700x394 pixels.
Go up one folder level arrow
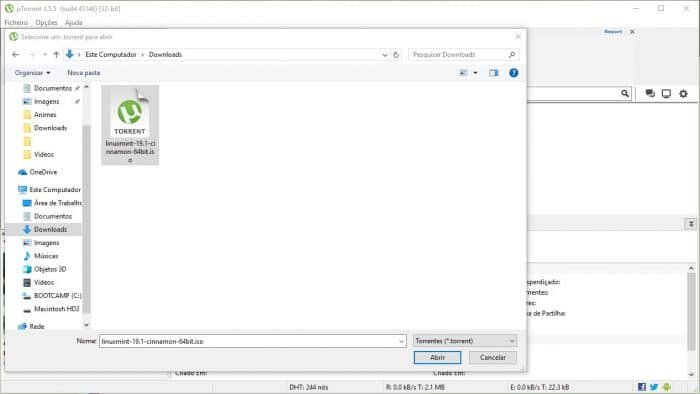56,54
